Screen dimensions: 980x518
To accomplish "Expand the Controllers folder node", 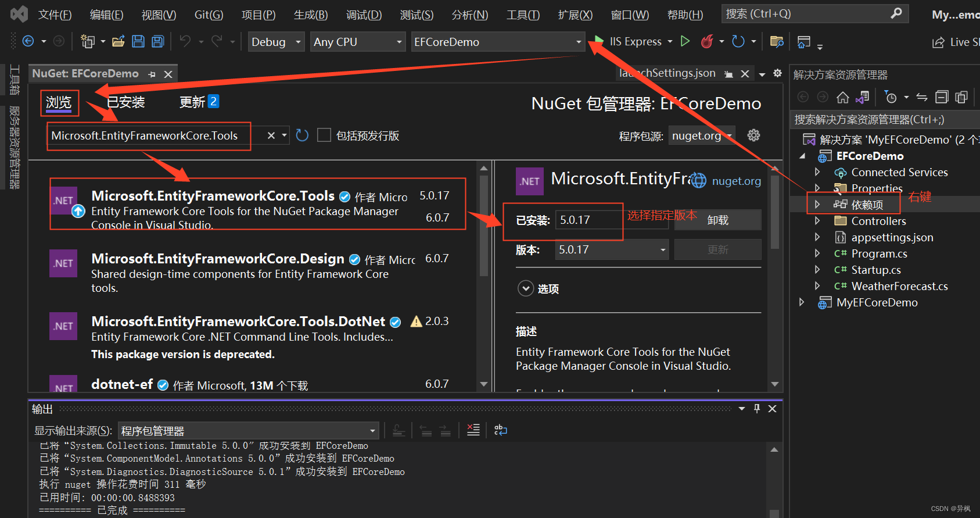I will (817, 221).
